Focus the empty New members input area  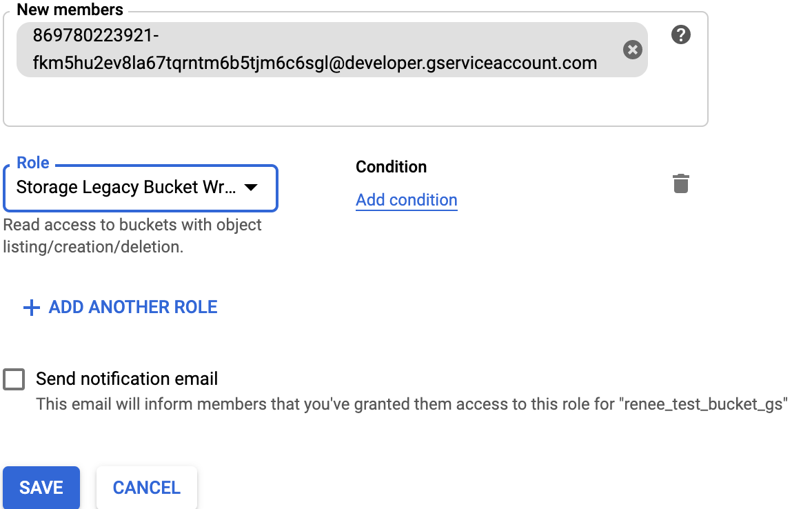click(345, 102)
